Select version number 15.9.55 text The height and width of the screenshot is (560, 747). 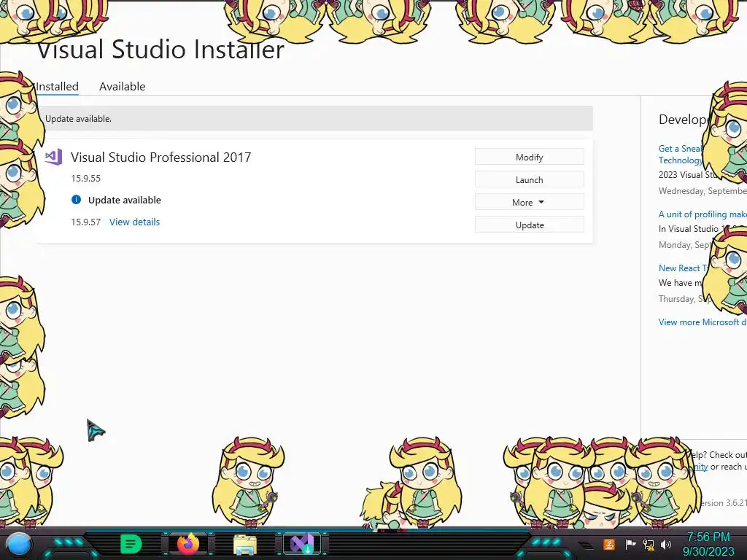click(x=86, y=178)
